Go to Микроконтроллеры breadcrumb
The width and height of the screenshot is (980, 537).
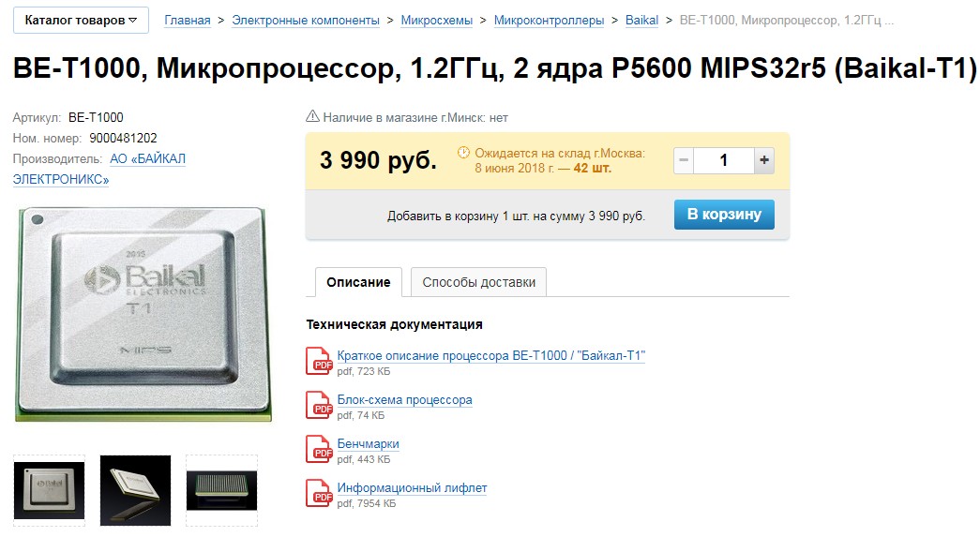coord(549,20)
